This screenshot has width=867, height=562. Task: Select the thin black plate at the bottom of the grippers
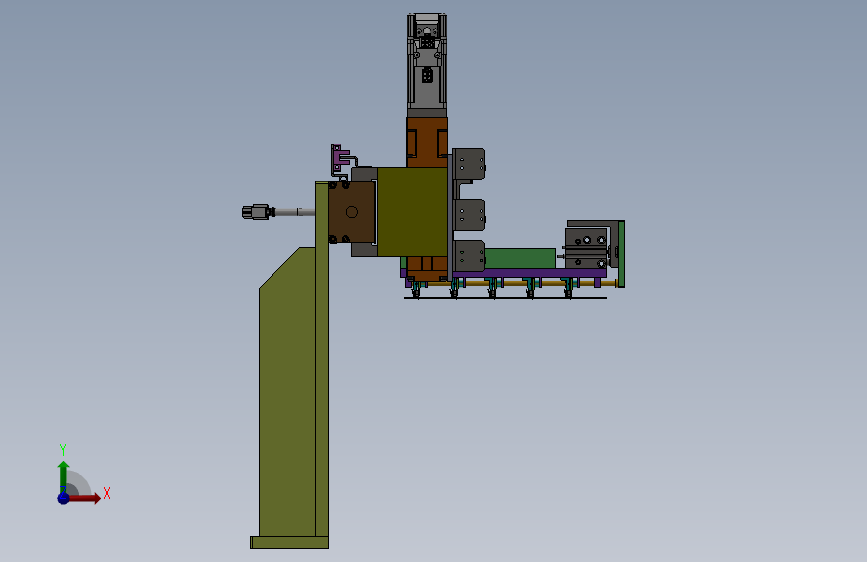pyautogui.click(x=505, y=298)
